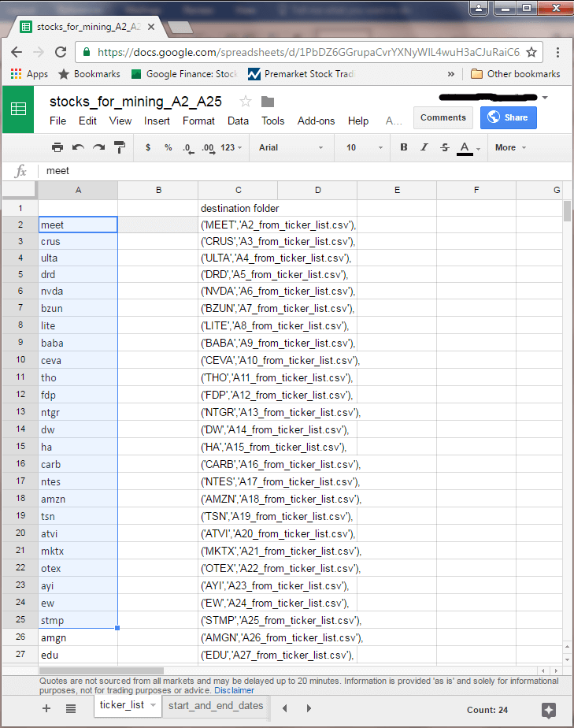Open a new browser tab
Viewport: 574px width, 728px height.
click(180, 28)
